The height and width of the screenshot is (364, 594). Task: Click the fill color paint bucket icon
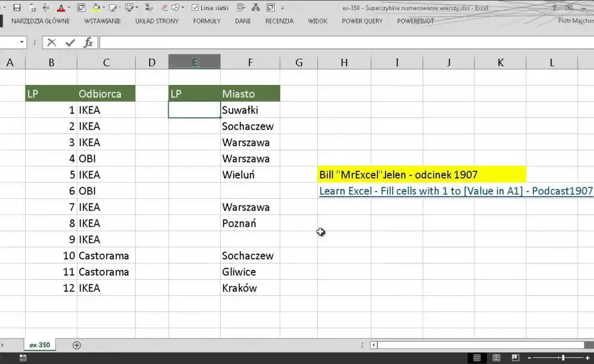(x=96, y=7)
